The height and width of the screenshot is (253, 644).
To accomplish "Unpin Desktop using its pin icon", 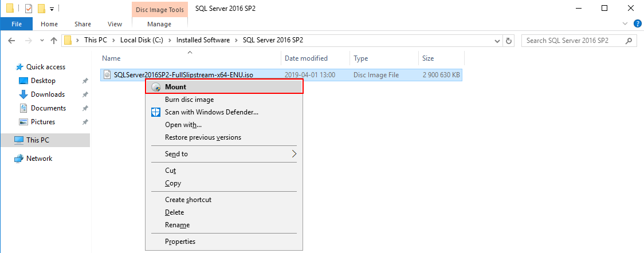I will [x=85, y=81].
